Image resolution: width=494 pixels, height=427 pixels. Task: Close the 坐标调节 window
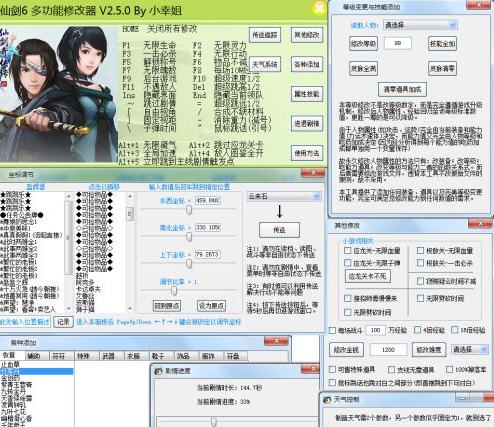coord(313,173)
